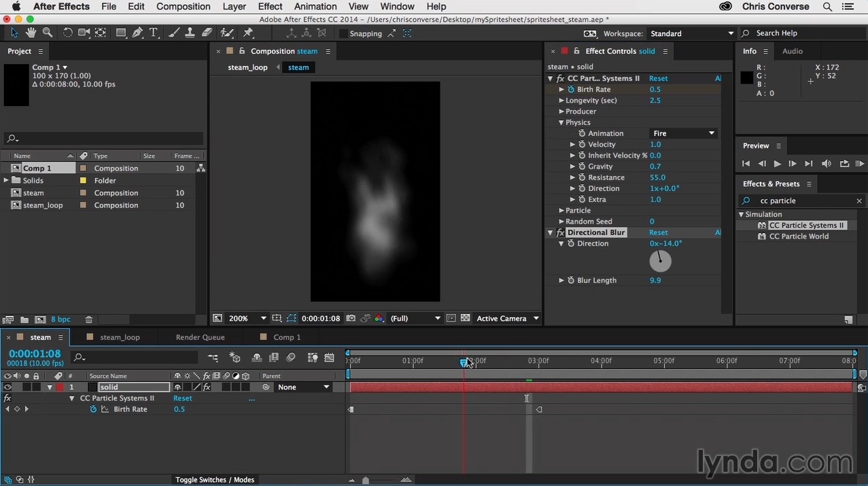868x486 pixels.
Task: Choose the Pen tool
Action: (x=137, y=33)
